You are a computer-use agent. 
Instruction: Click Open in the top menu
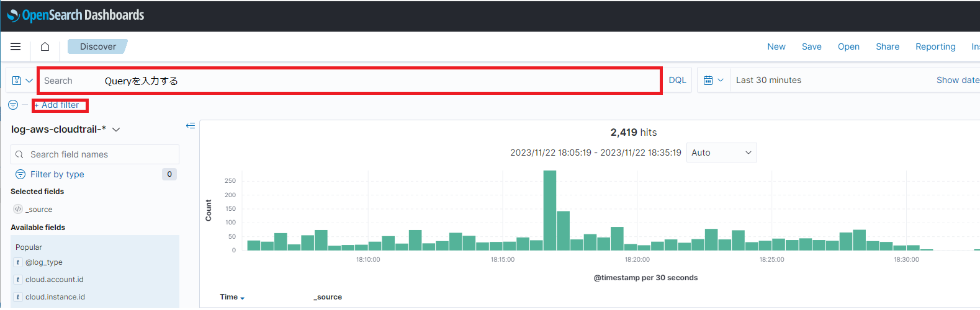tap(848, 46)
